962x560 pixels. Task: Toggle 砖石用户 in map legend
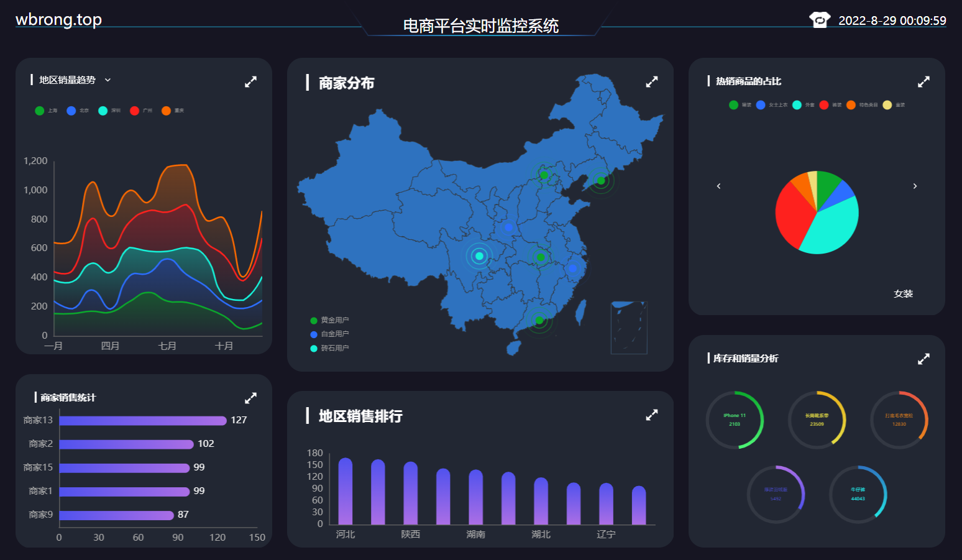tap(329, 348)
